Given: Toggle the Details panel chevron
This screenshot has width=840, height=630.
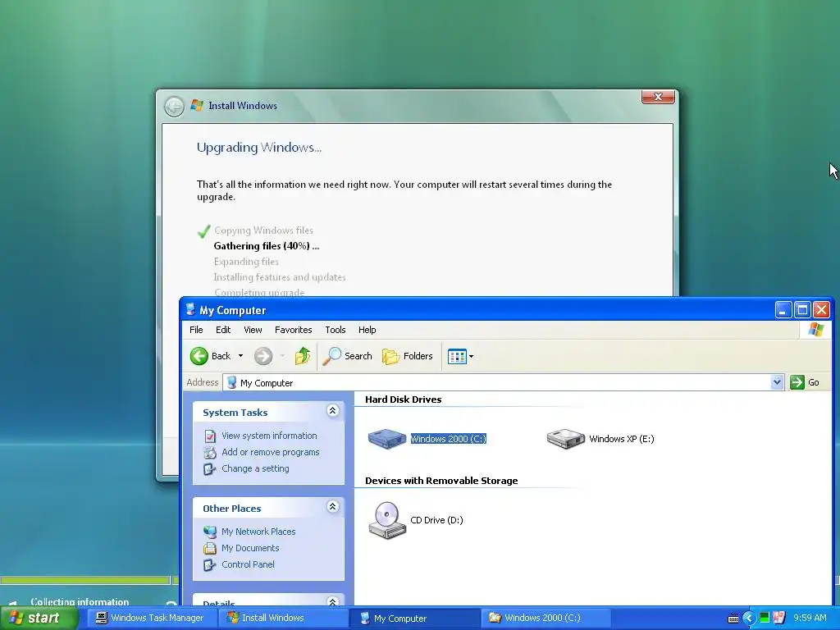Looking at the screenshot, I should (333, 601).
